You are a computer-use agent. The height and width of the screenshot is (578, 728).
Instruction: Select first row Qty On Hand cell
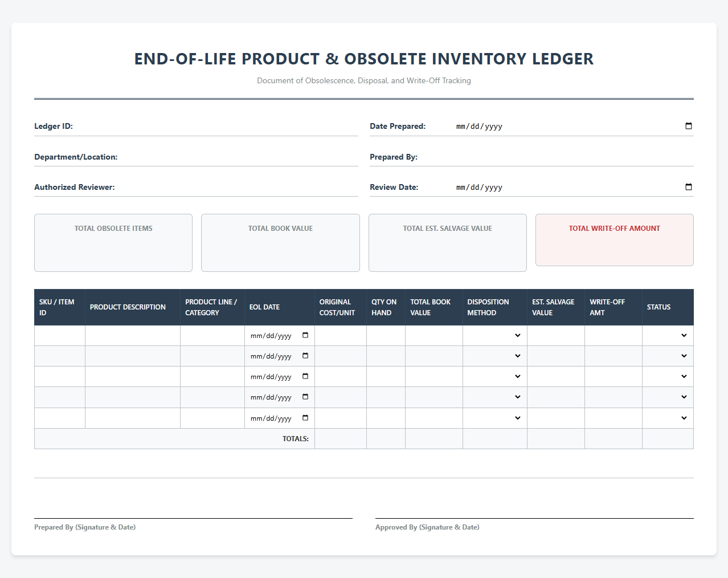point(386,335)
